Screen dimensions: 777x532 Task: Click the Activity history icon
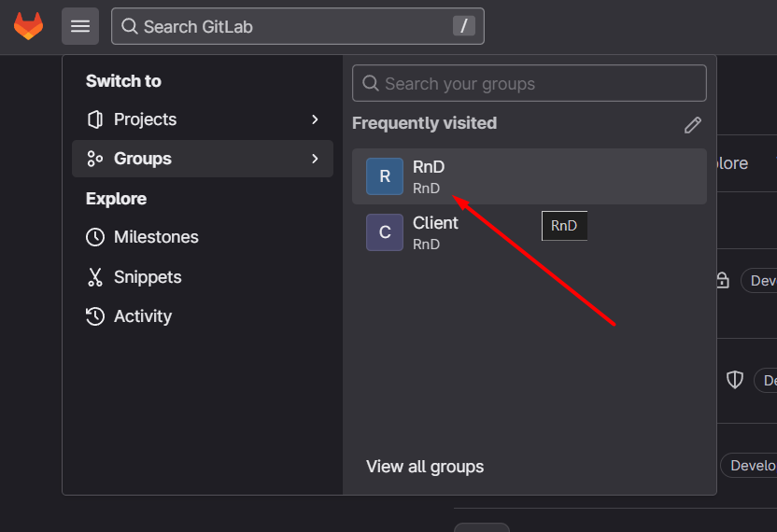pyautogui.click(x=95, y=316)
